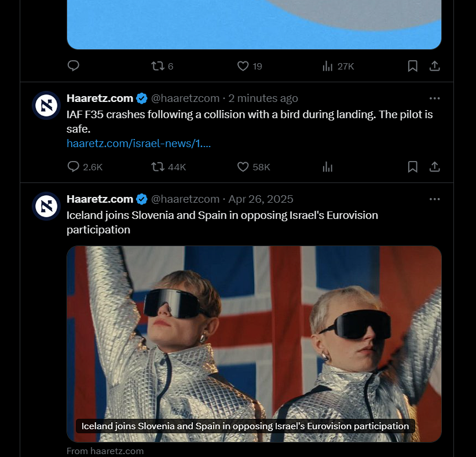Open the Apr 26, 2025 timestamp
The image size is (476, 457).
tap(261, 199)
